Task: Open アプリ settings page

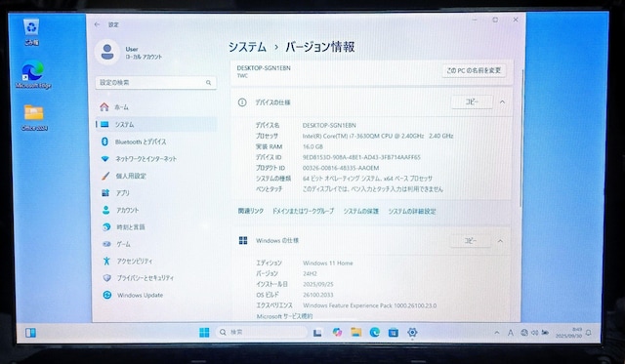Action: (156, 193)
